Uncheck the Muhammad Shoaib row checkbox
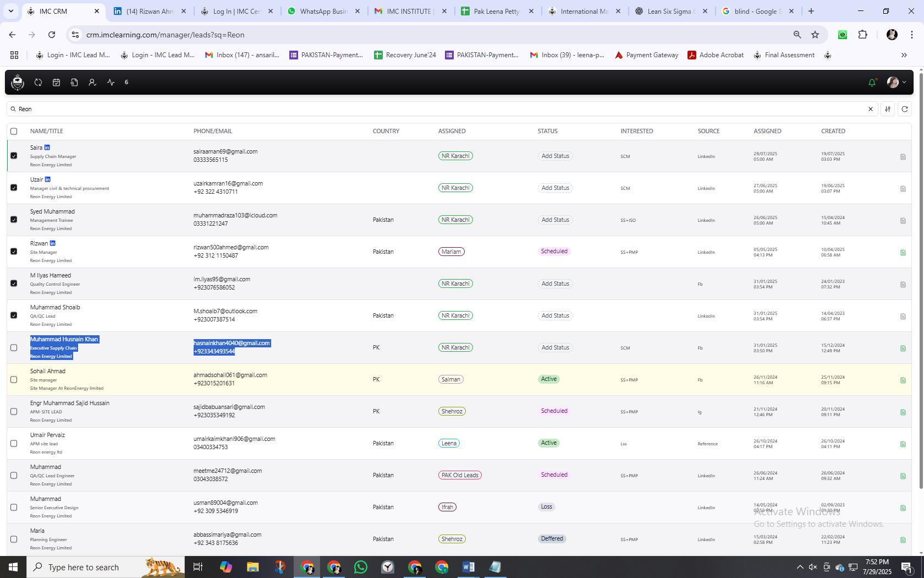924x578 pixels. tap(14, 315)
